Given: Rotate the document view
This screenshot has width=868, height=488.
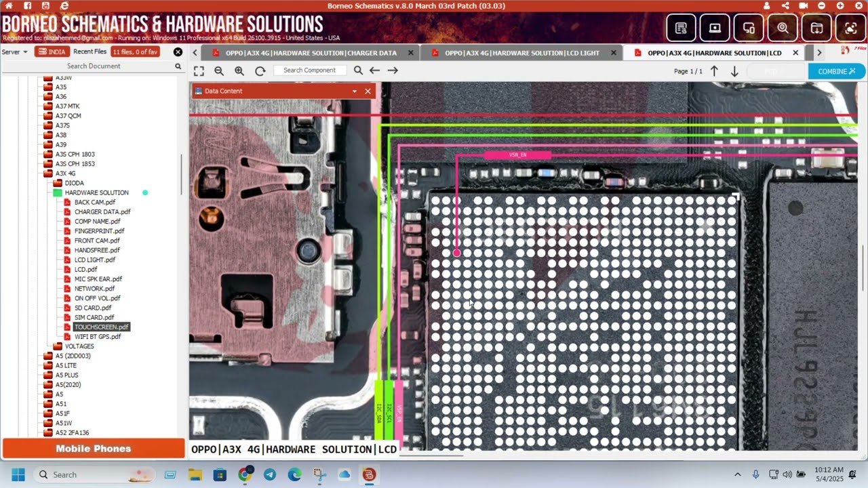Looking at the screenshot, I should pyautogui.click(x=260, y=70).
